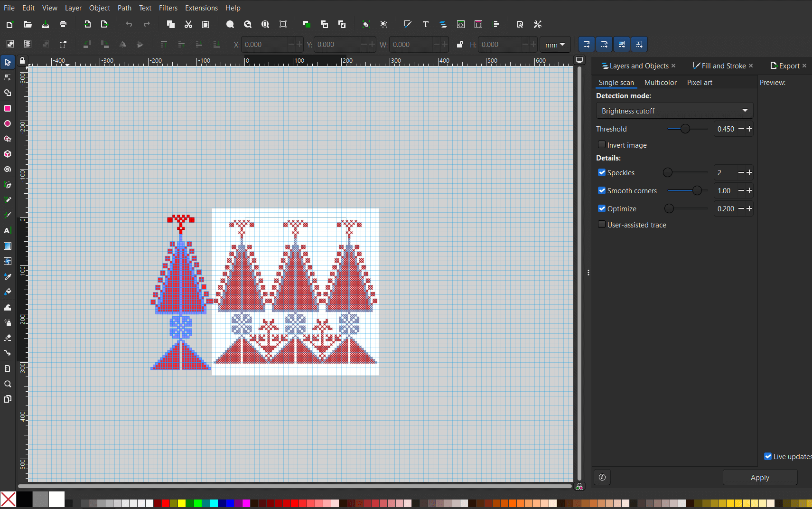Enable User-assisted trace checkbox

602,225
